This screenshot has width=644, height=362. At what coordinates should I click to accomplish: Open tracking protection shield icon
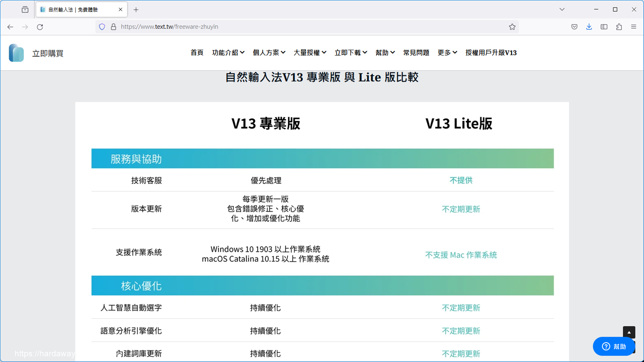click(102, 27)
